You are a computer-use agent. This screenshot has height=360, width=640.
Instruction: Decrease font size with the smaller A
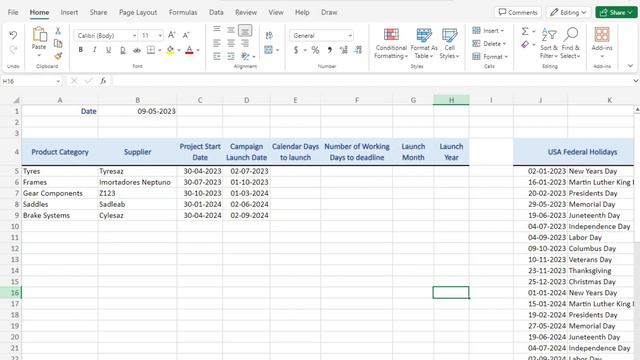186,36
